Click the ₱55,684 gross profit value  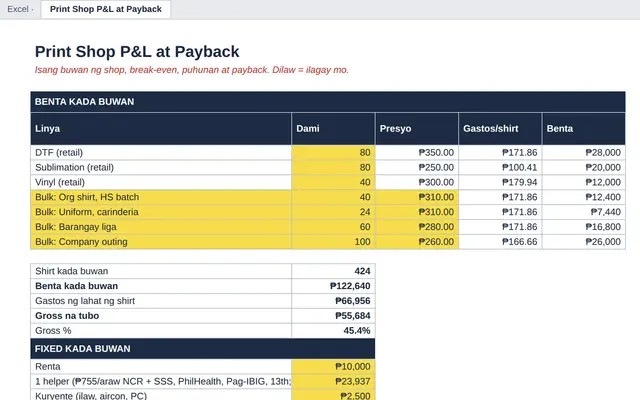(x=333, y=316)
